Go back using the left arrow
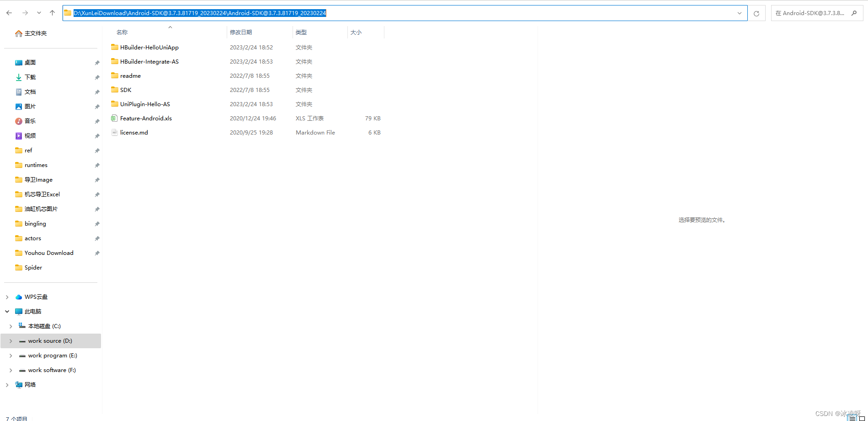Screen dimensions: 868x421 (x=9, y=13)
